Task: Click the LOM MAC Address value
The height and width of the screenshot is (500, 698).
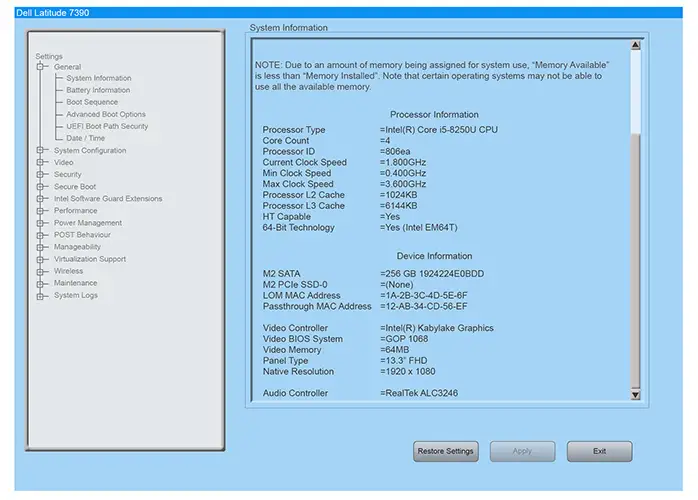Action: point(424,296)
